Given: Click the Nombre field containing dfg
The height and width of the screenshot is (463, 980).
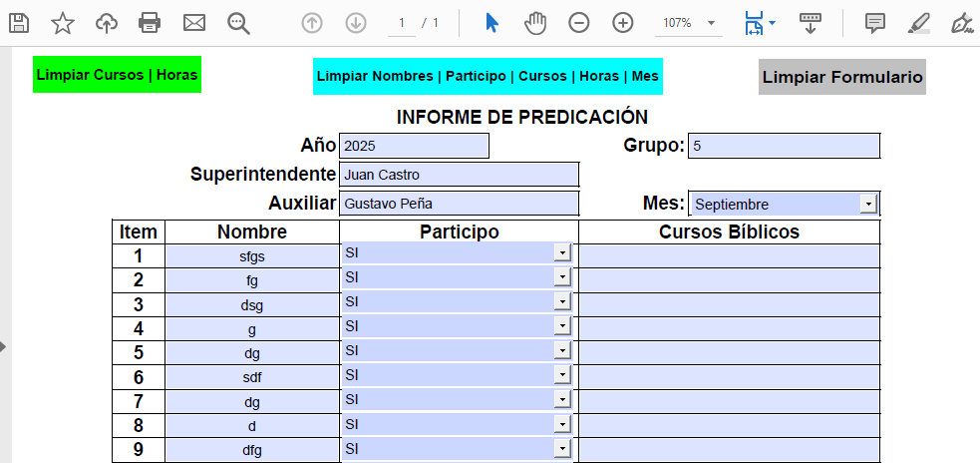Looking at the screenshot, I should click(x=252, y=450).
